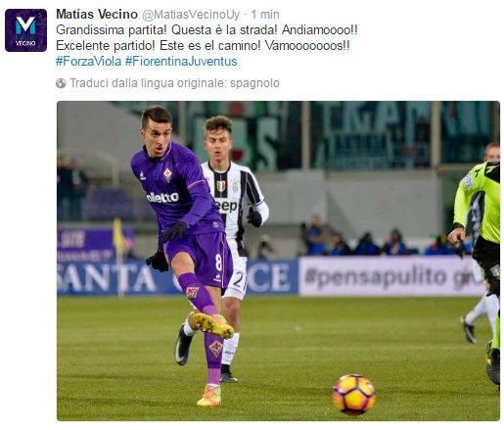504x430 pixels.
Task: Open the Matías Vecino display name link
Action: click(97, 14)
